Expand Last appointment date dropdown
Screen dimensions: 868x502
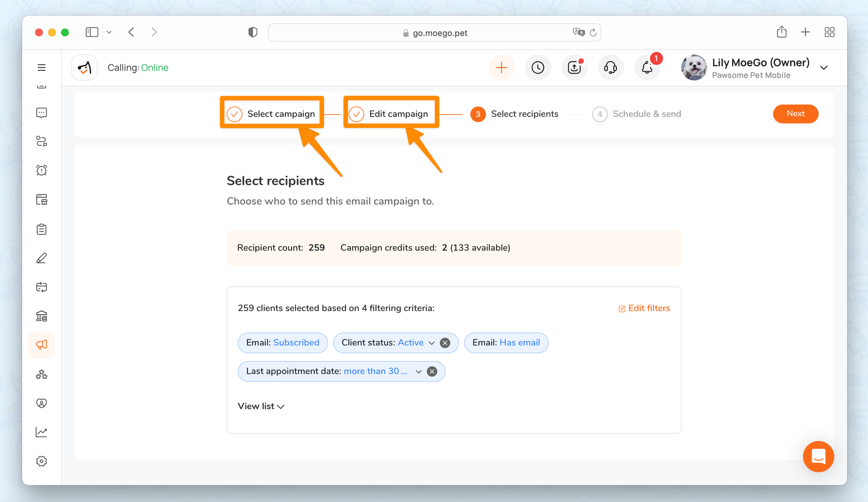(x=418, y=371)
